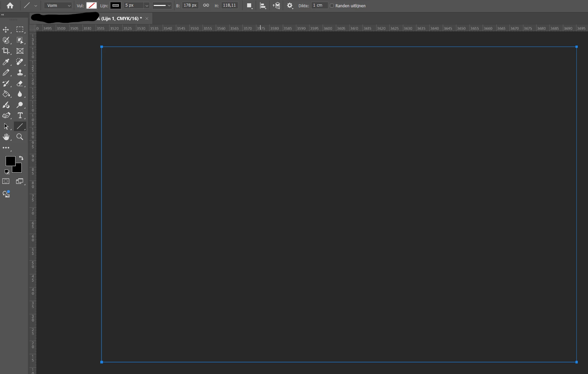Open the Line tool preset picker arrow

pos(36,6)
